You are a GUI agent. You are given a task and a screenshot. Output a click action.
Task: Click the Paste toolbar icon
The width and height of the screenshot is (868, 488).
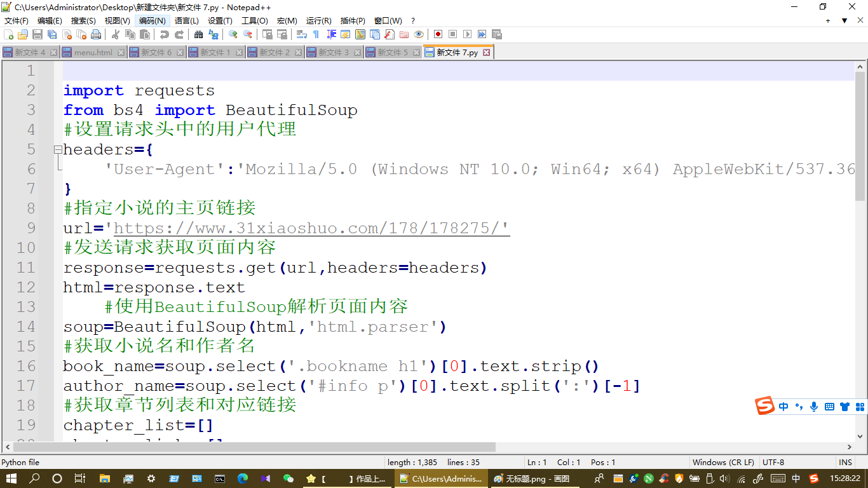point(144,34)
